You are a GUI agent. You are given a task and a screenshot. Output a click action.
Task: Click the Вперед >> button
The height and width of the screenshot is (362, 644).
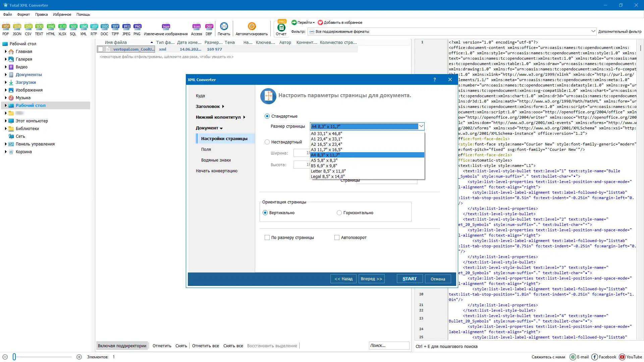(x=371, y=279)
